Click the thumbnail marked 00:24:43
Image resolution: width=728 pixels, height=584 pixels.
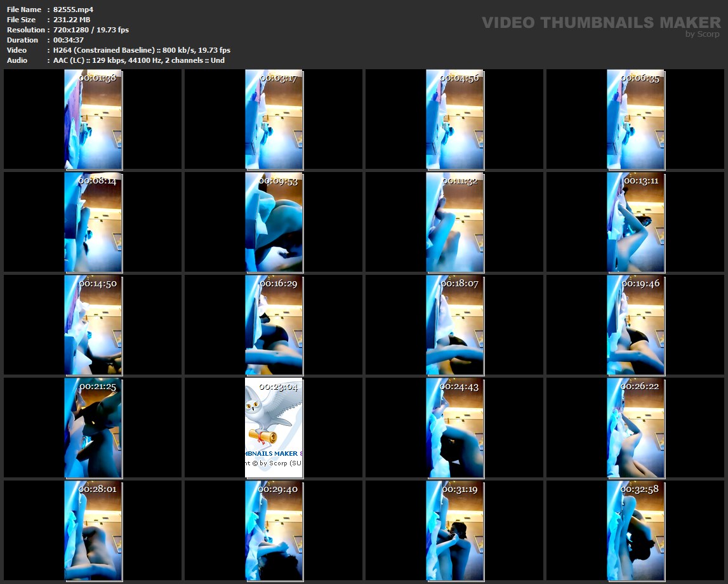pyautogui.click(x=455, y=428)
